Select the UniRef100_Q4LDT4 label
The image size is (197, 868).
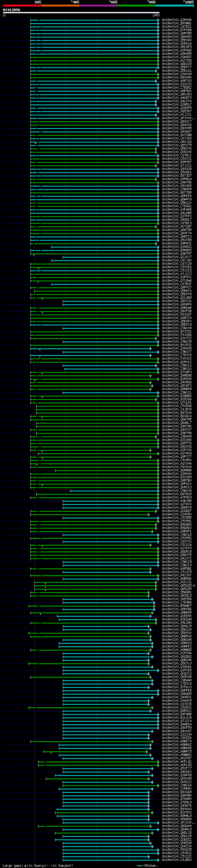pyautogui.click(x=177, y=101)
